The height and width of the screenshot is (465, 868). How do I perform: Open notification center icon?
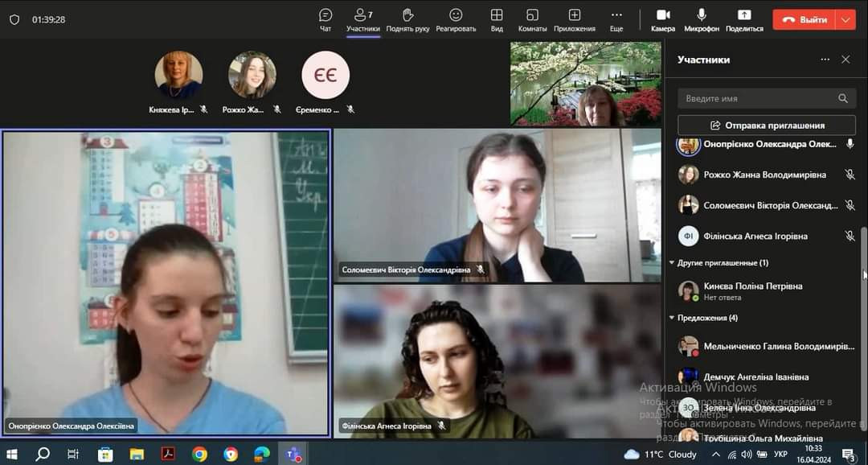(x=850, y=455)
